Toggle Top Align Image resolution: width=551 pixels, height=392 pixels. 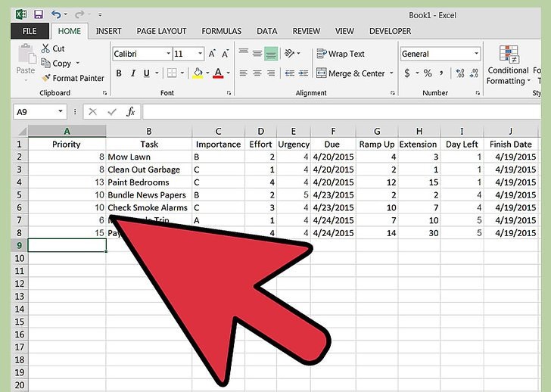pyautogui.click(x=243, y=53)
